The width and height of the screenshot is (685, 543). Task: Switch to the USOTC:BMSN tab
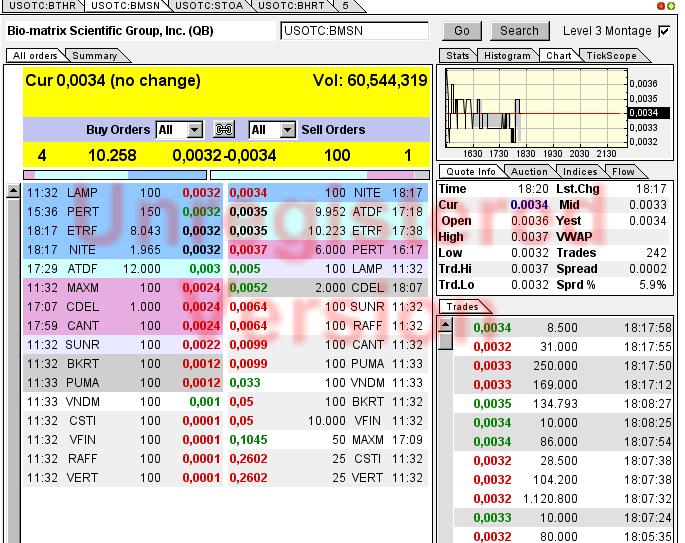(125, 6)
